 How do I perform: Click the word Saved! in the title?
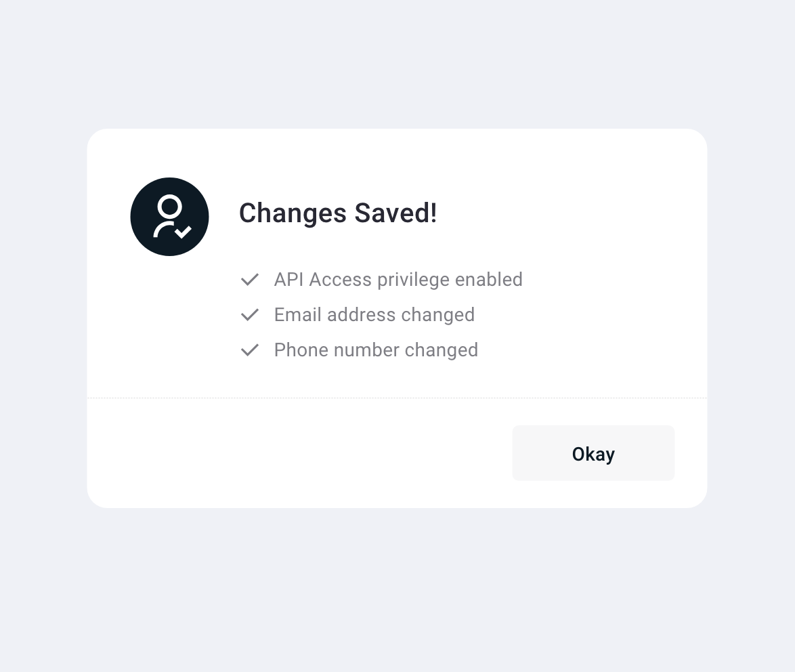click(396, 213)
